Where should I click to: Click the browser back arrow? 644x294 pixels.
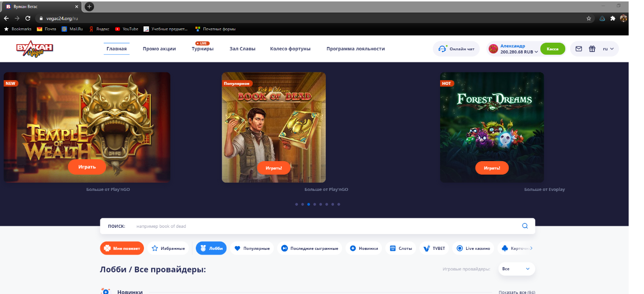(x=6, y=18)
